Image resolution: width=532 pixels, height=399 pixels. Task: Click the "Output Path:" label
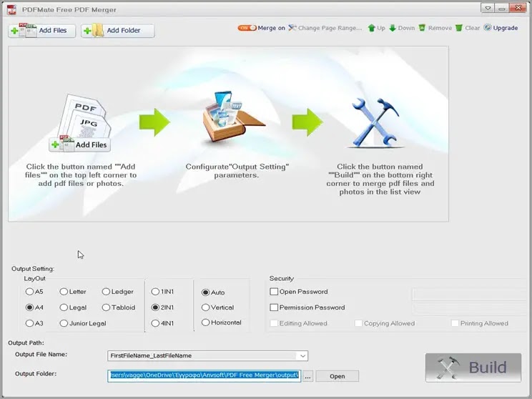[26, 343]
